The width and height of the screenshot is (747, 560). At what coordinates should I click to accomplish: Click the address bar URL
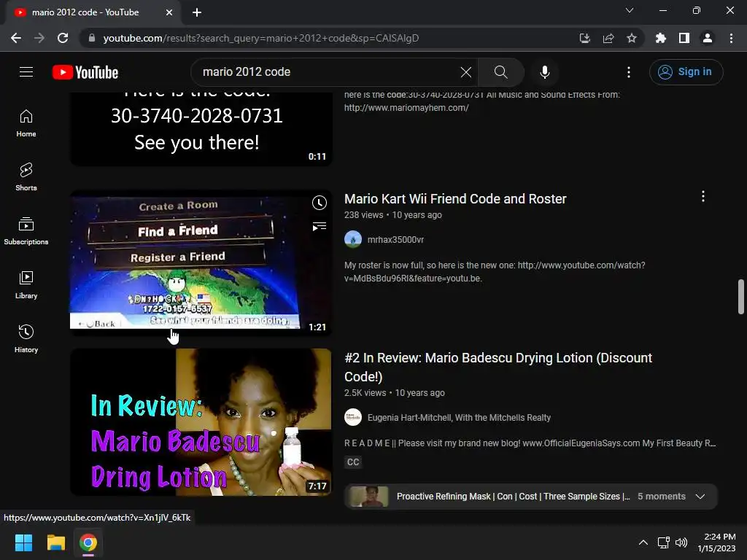[261, 38]
